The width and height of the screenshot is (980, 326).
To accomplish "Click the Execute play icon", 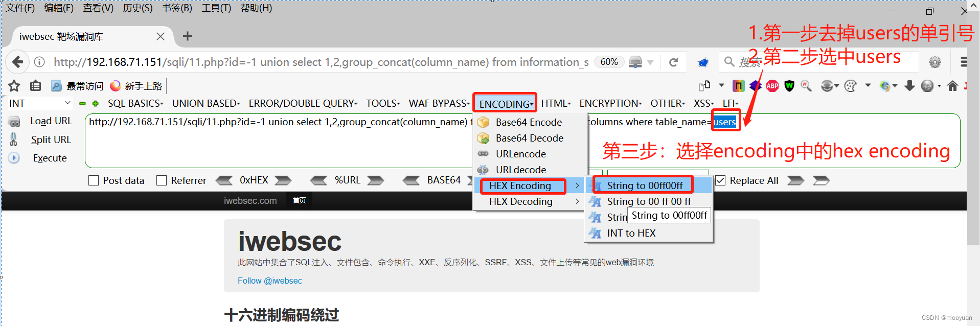I will click(14, 158).
